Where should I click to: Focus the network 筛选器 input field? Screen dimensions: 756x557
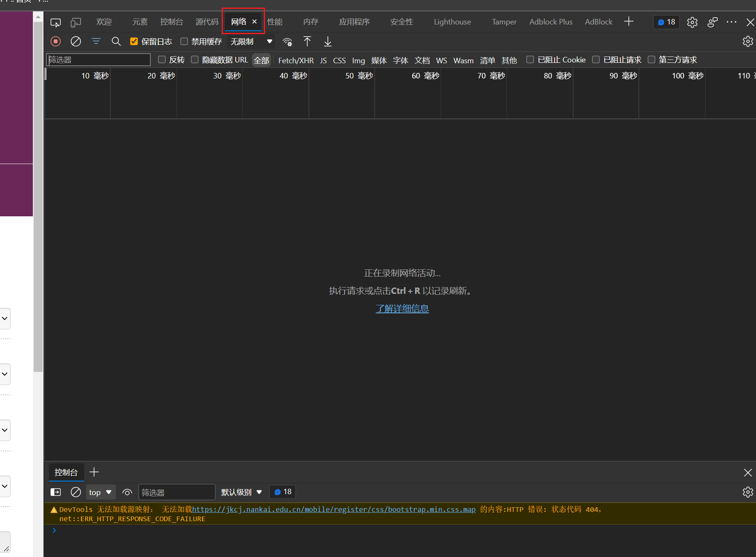click(98, 59)
